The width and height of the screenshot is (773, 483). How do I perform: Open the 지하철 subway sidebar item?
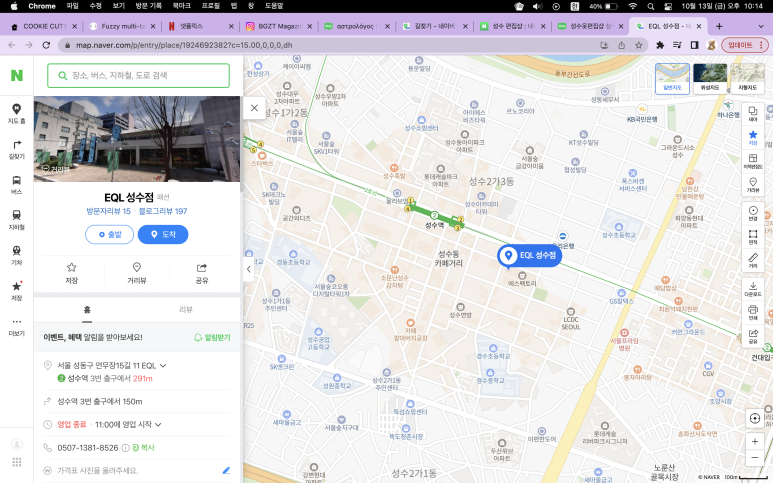[16, 220]
